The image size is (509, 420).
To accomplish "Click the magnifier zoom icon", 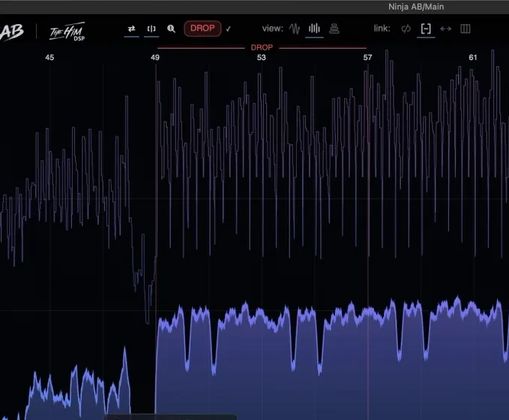I will pos(171,28).
